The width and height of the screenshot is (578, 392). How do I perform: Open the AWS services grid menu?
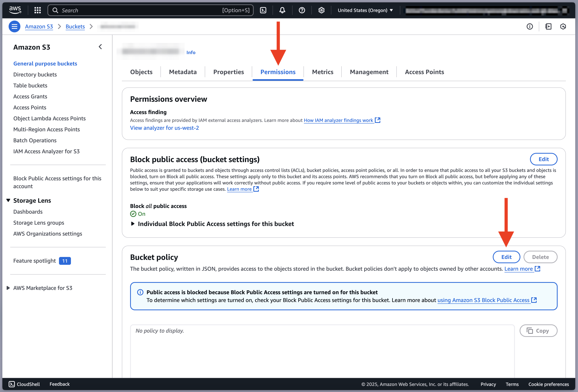point(38,10)
